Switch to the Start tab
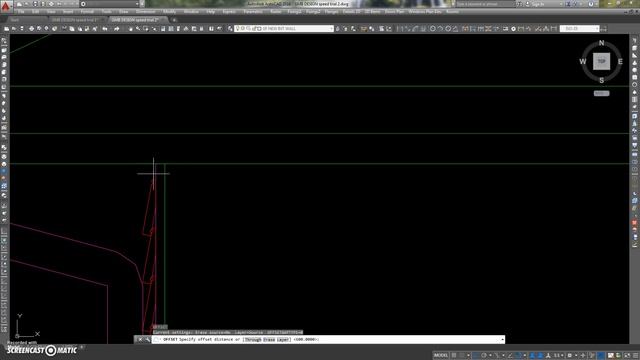The height and width of the screenshot is (360, 640). (15, 20)
